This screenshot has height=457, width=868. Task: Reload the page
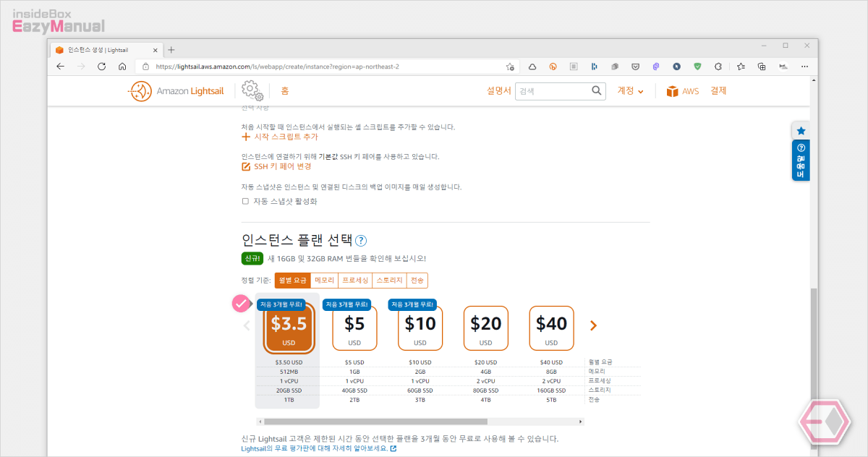(101, 67)
